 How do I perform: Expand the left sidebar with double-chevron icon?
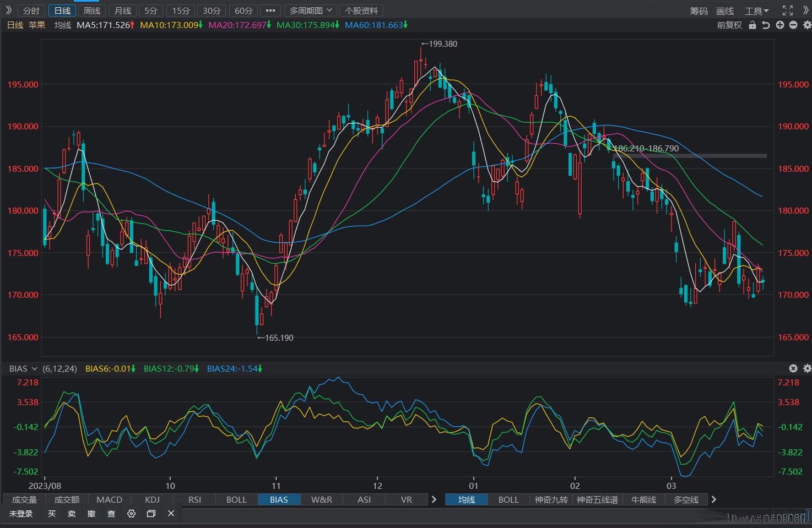[x=8, y=10]
